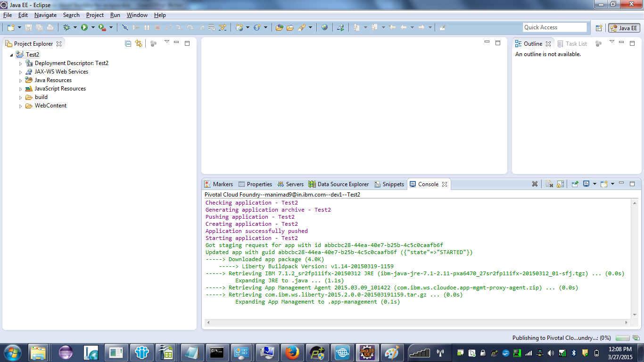Check the publishing progress bar
Viewport: 644px width, 362px height.
623,337
